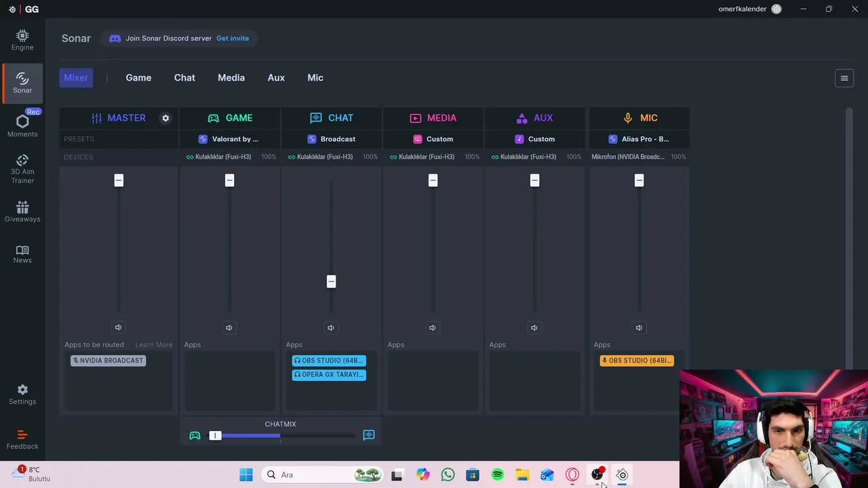
Task: Open Game preset dropdown Valorant
Action: pyautogui.click(x=229, y=139)
